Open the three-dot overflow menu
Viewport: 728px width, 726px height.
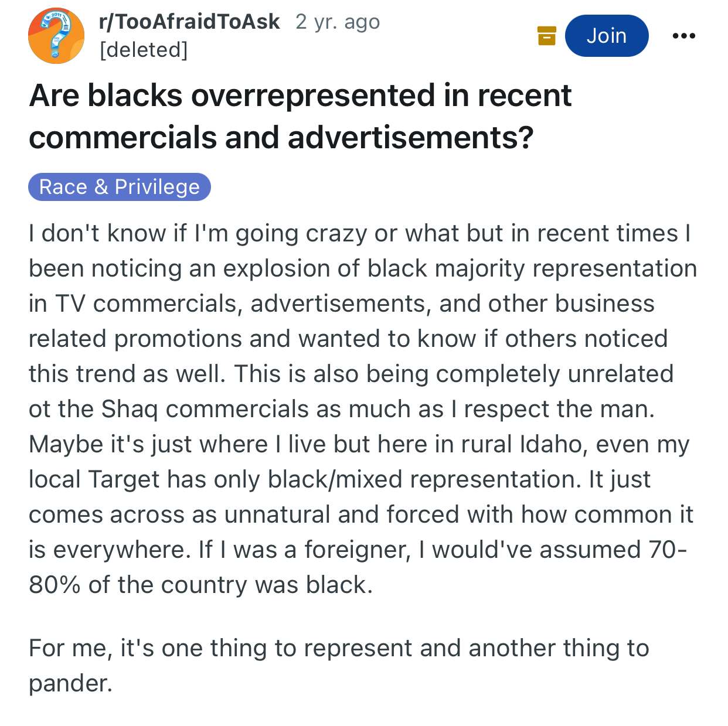[x=683, y=36]
